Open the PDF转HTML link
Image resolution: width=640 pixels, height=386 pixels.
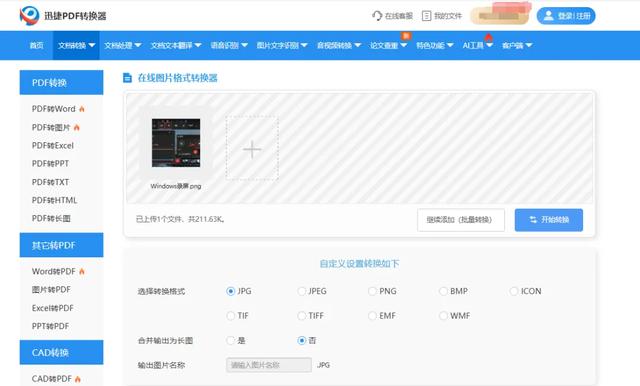point(54,200)
